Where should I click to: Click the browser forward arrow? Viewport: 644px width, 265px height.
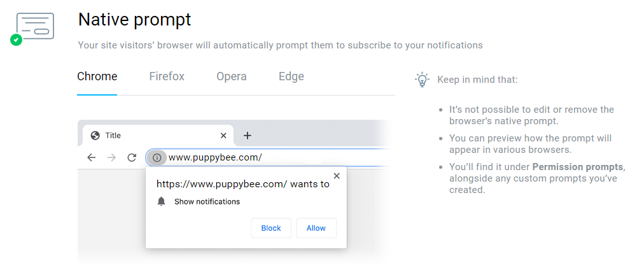pyautogui.click(x=111, y=157)
